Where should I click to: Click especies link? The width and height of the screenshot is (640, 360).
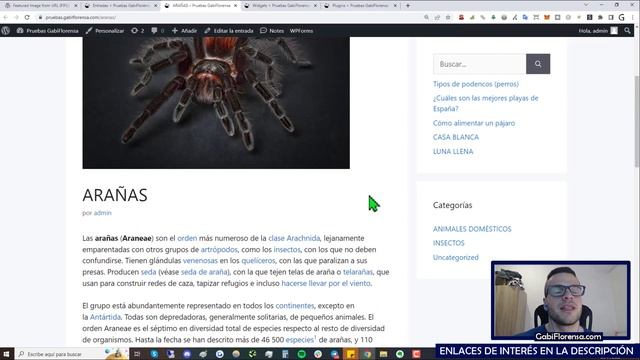click(x=300, y=340)
